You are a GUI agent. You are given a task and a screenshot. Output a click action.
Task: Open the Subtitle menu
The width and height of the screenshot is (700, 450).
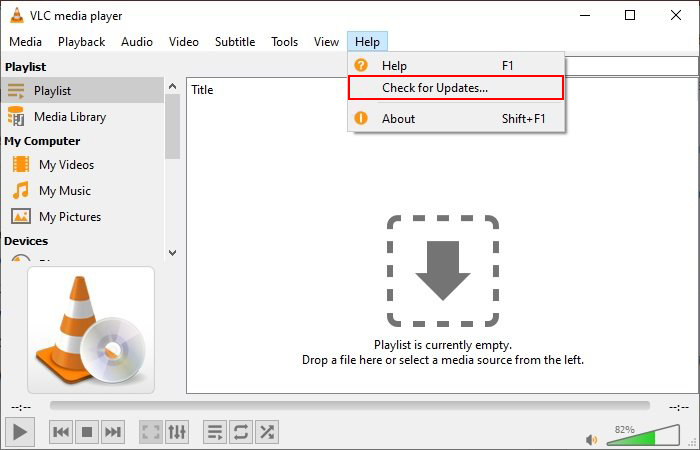coord(235,42)
